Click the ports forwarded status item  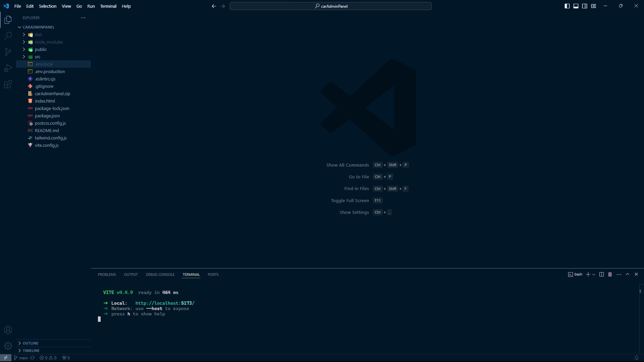click(x=66, y=358)
